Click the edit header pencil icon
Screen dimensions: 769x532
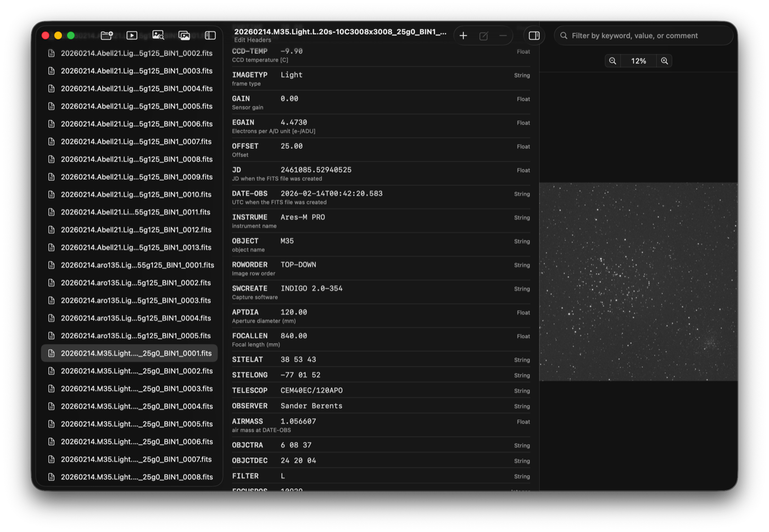tap(483, 36)
